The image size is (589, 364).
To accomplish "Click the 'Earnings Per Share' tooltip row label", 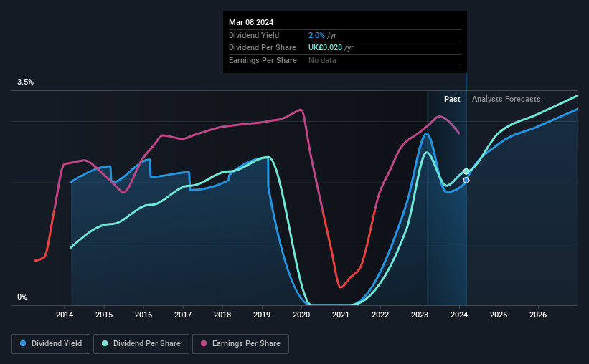I will [263, 60].
